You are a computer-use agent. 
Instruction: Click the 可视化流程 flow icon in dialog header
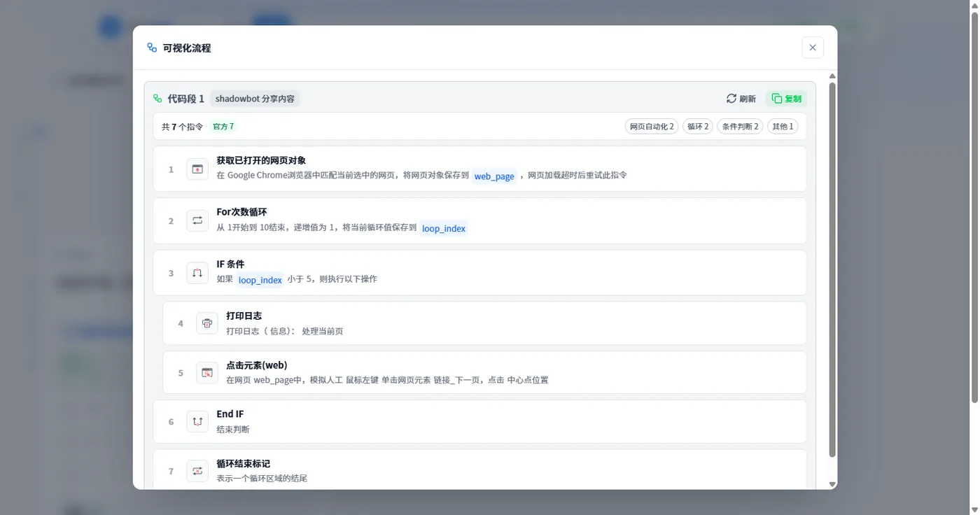[152, 48]
